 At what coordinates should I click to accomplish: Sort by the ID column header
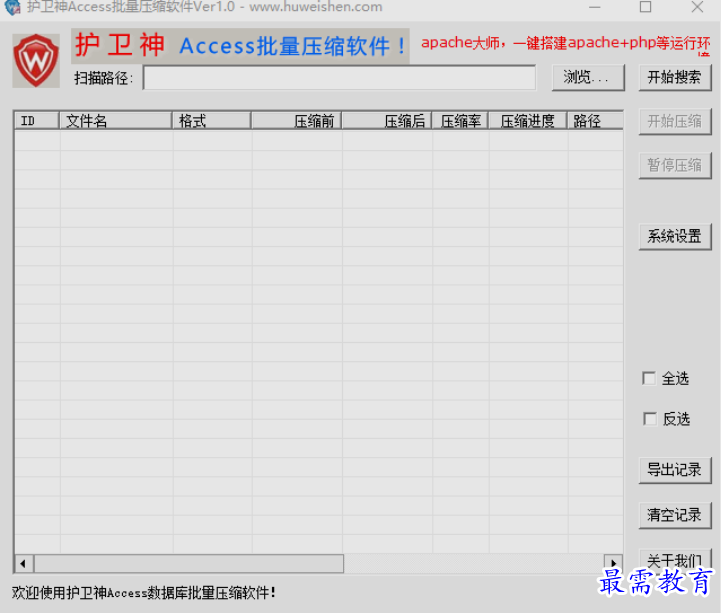point(37,121)
